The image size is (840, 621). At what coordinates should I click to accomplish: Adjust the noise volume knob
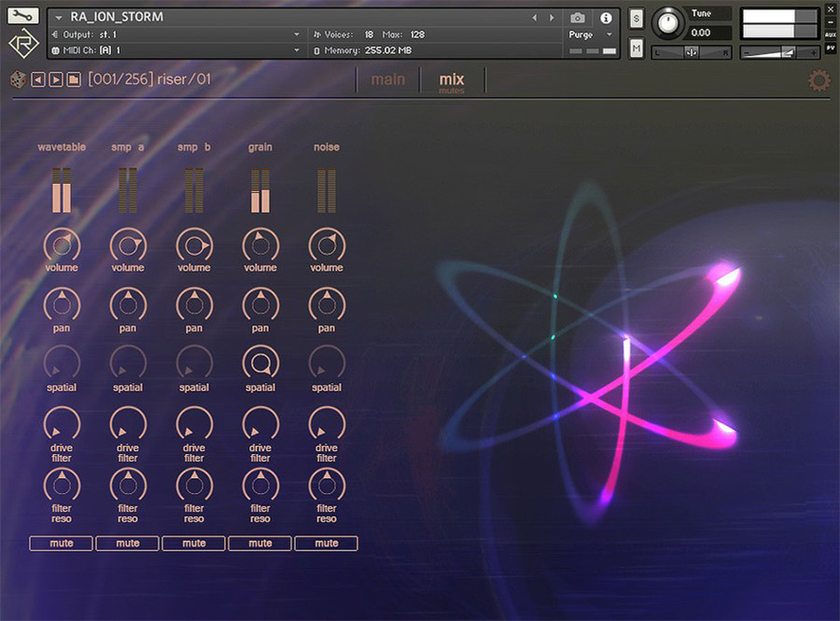coord(327,246)
